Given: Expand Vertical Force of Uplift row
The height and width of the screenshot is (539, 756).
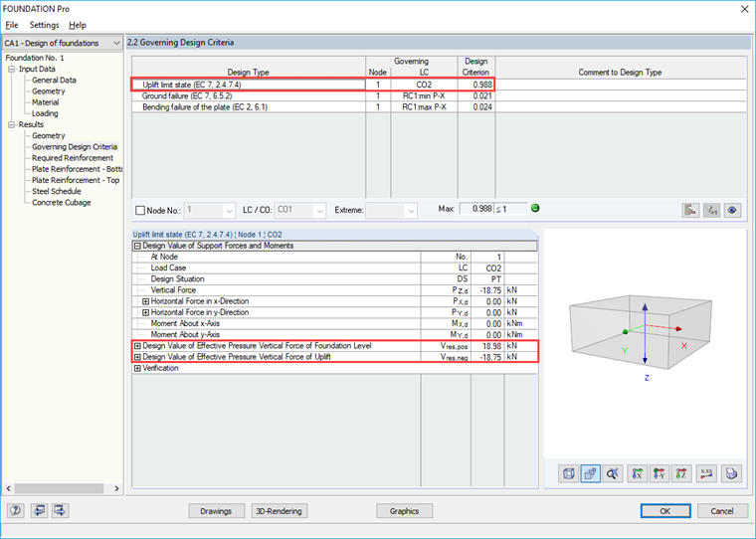Looking at the screenshot, I should pyautogui.click(x=137, y=357).
